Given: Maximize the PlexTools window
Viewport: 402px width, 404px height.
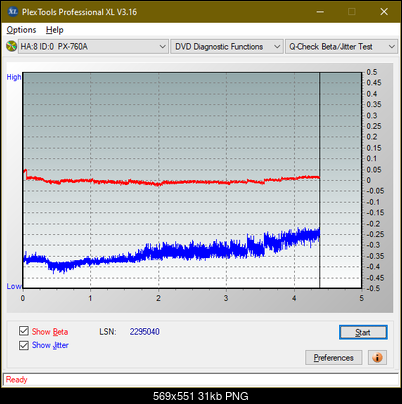Looking at the screenshot, I should pyautogui.click(x=352, y=12).
